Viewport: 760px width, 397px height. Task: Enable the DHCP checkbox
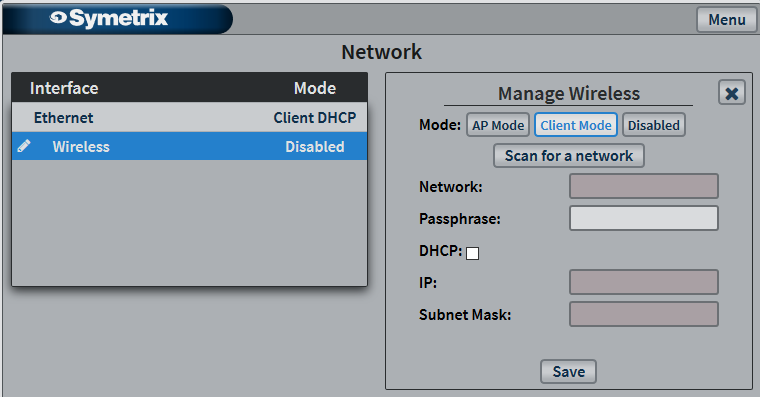[472, 253]
